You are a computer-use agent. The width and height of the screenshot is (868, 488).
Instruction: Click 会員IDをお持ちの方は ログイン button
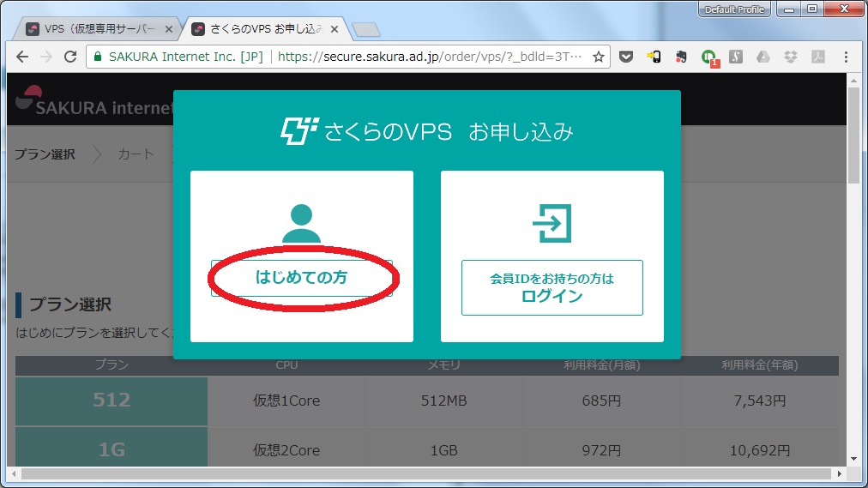552,287
